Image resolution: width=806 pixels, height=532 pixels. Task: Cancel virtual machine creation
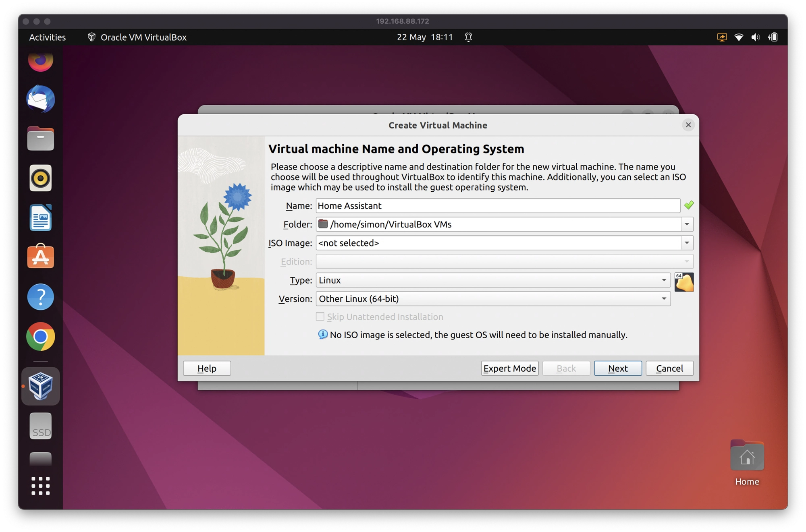669,368
